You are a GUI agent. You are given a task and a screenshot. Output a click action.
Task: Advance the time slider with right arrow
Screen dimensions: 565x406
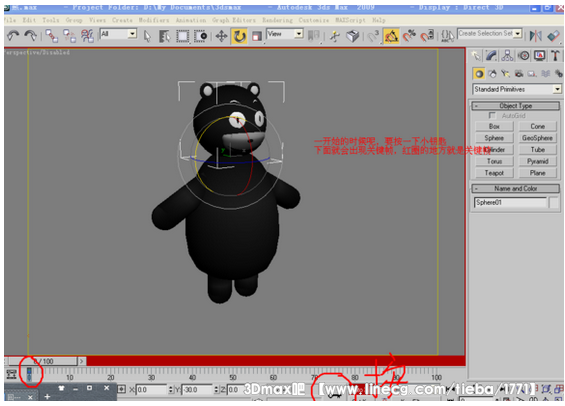[x=82, y=361]
